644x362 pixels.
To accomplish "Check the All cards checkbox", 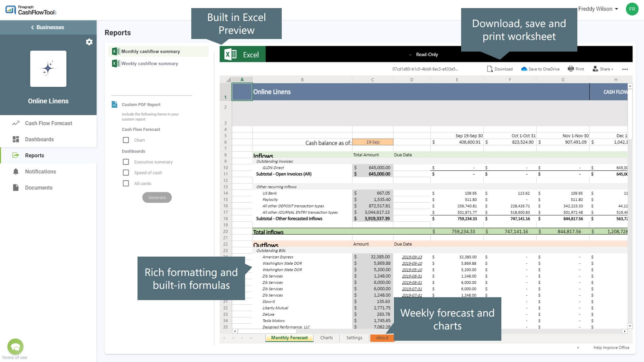I will [x=126, y=183].
